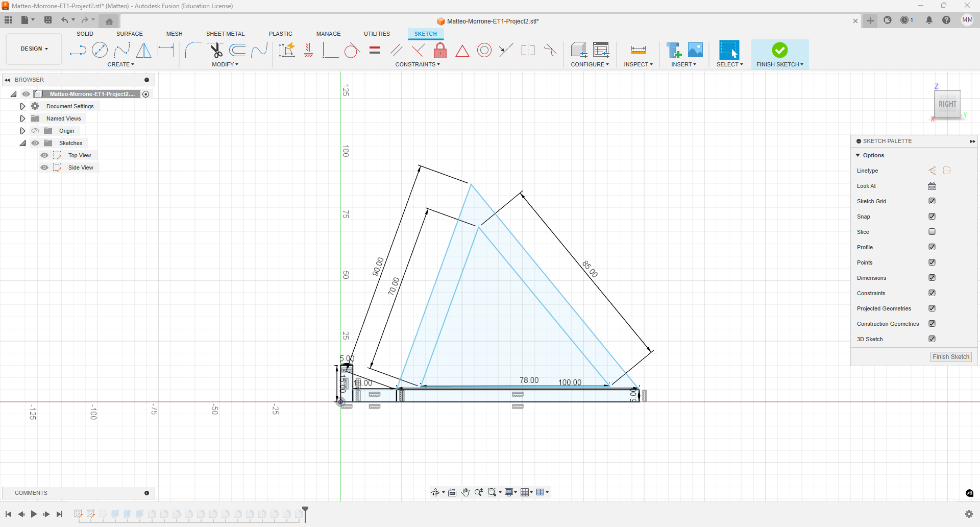980x527 pixels.
Task: Hide the Side View sketch
Action: (44, 167)
